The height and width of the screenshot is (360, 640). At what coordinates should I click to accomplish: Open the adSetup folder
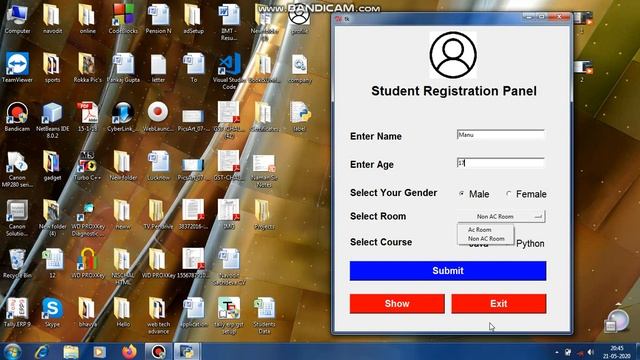(193, 19)
